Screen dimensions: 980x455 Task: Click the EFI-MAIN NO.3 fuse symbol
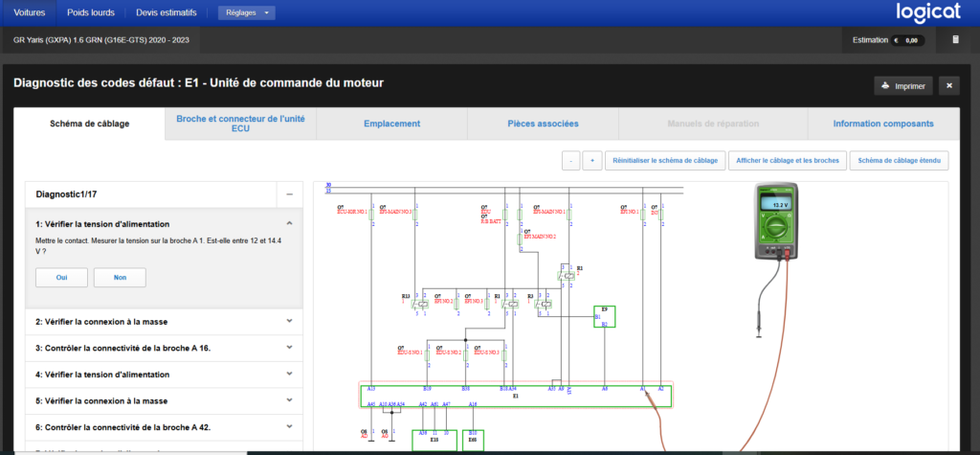point(415,215)
